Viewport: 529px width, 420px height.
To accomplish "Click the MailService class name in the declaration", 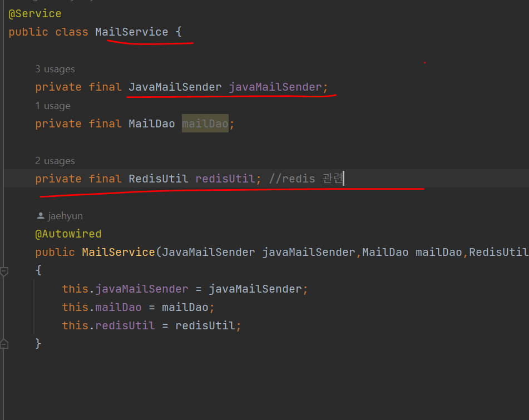I will click(x=132, y=32).
